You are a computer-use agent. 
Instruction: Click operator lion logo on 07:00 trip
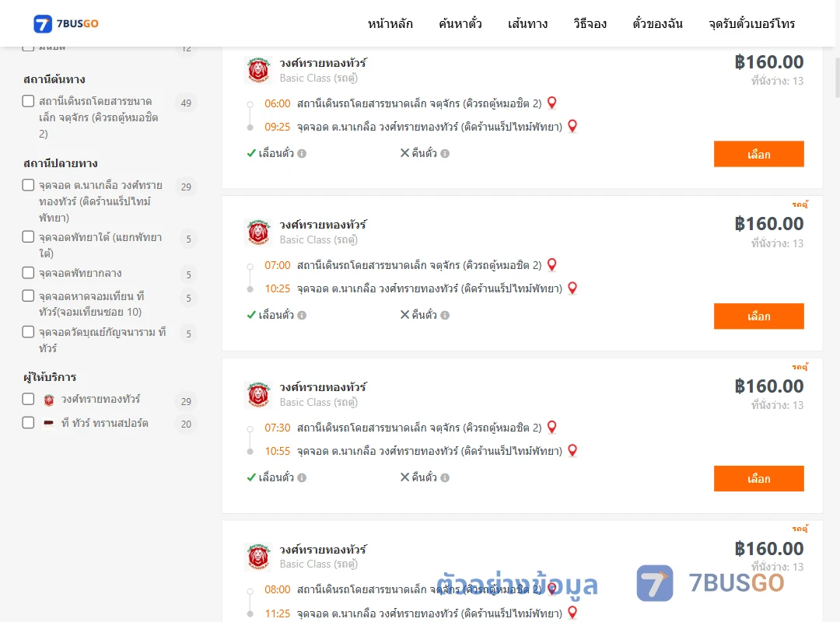[258, 232]
